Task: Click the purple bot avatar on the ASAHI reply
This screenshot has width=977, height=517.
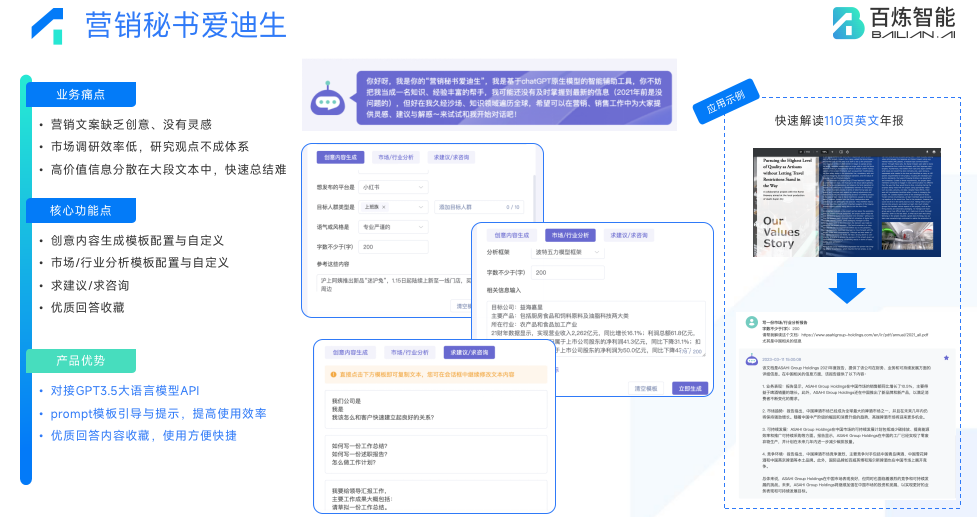Action: [751, 360]
